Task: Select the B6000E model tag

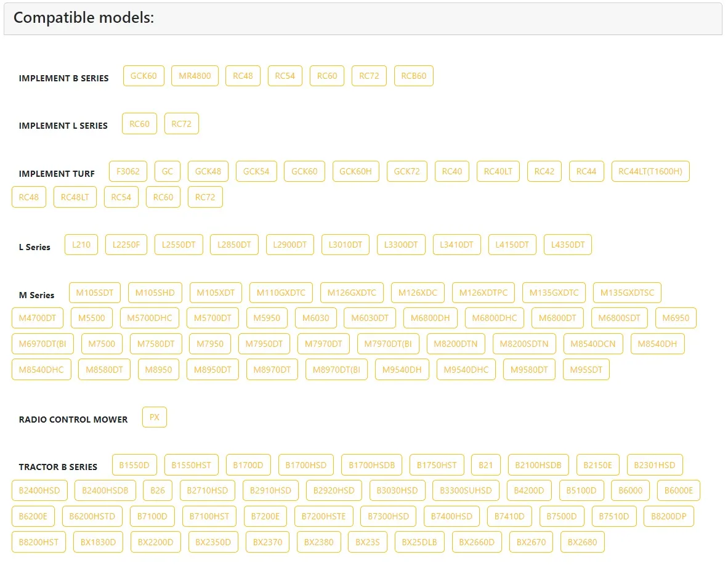Action: (678, 490)
